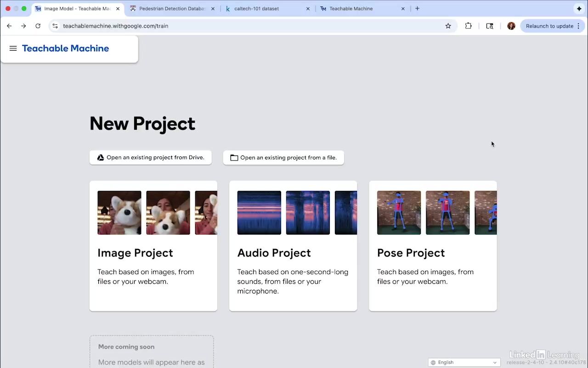Click the More coming soon text
This screenshot has height=368, width=588.
pos(126,347)
